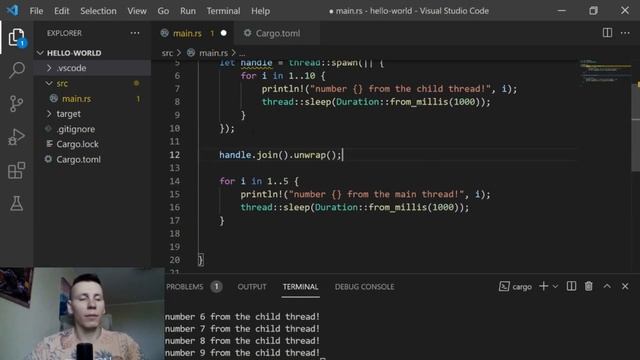Click the unsaved dot on main.rs tab
The height and width of the screenshot is (360, 640).
(x=223, y=33)
